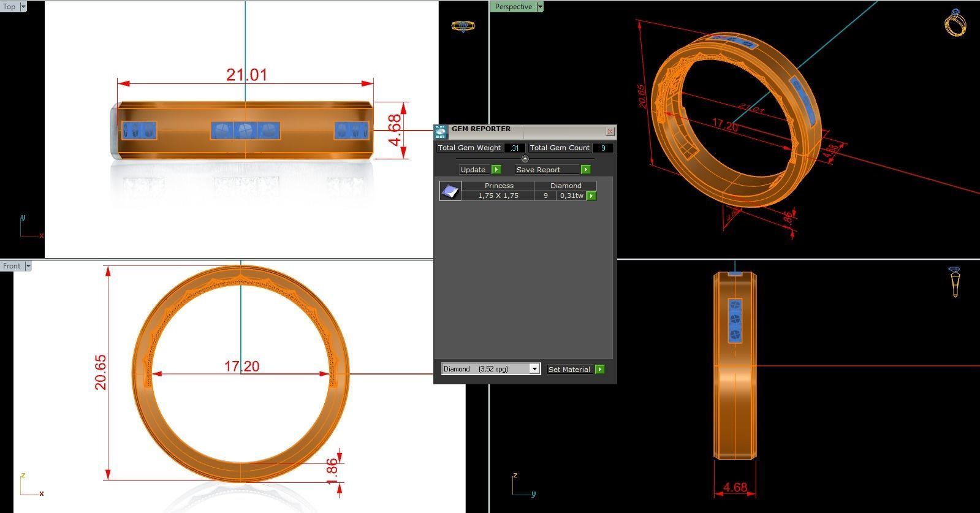
Task: Open the Top viewport dropdown arrow
Action: [x=23, y=7]
